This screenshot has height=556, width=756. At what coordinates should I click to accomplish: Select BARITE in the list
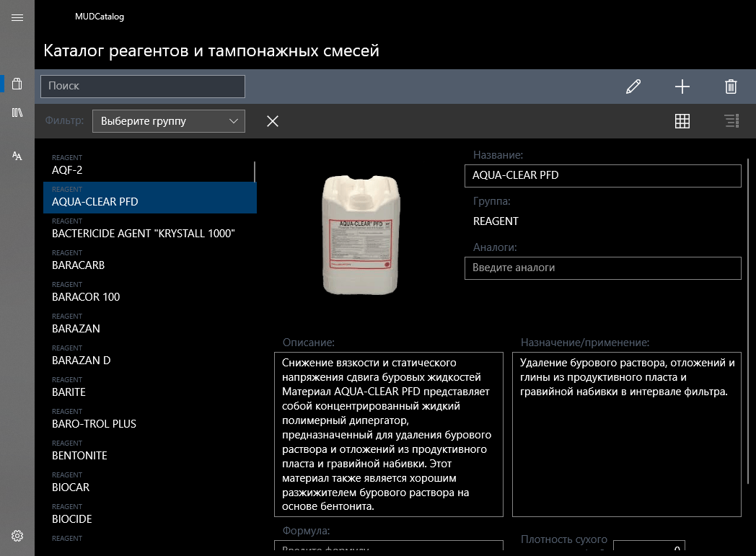coord(149,388)
